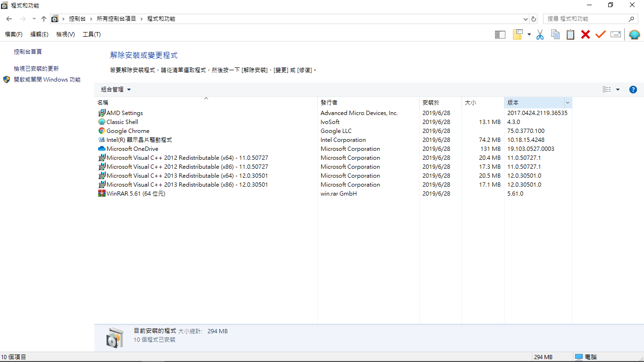Expand the view options dropdown arrow
This screenshot has height=362, width=644.
click(618, 90)
